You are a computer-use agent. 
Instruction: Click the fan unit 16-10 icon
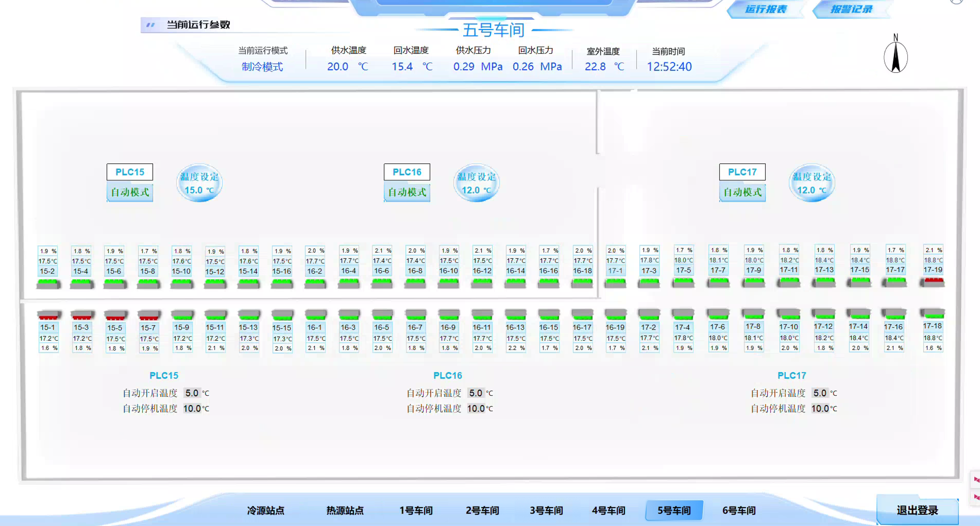449,283
